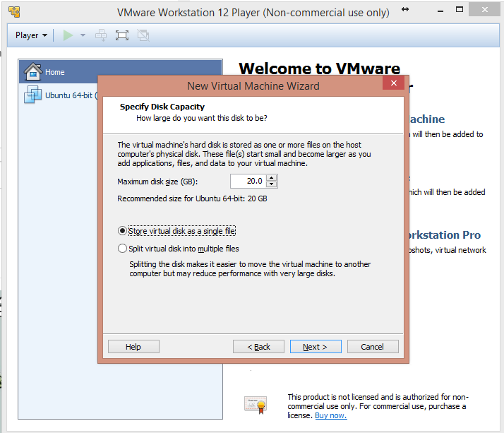The height and width of the screenshot is (433, 504).
Task: Click the double-arrow icon in title bar
Action: 405,9
